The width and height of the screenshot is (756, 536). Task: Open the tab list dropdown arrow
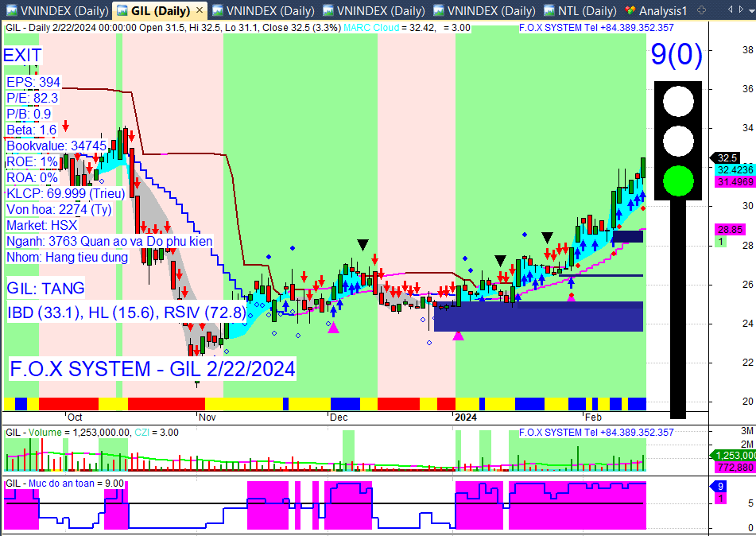coord(752,10)
